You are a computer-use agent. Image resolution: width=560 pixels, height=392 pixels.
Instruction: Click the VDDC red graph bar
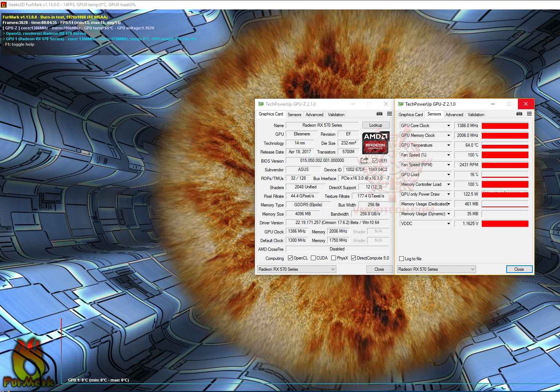coord(505,224)
